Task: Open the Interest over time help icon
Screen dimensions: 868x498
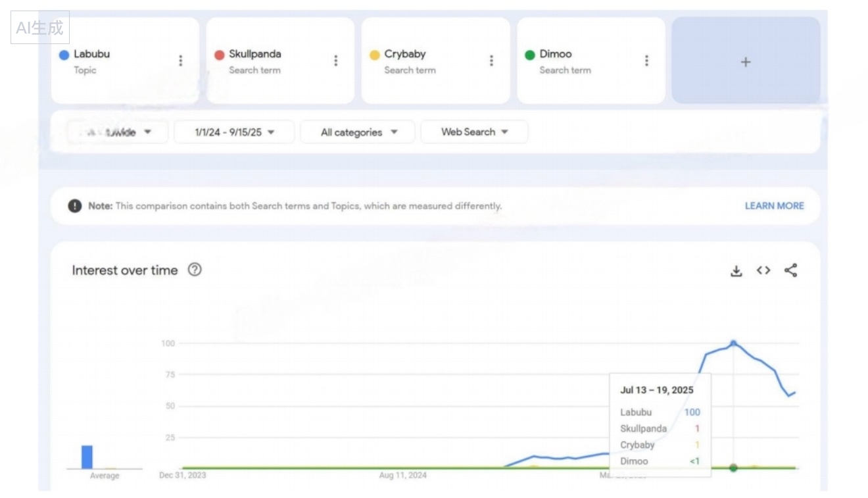Action: [x=194, y=270]
